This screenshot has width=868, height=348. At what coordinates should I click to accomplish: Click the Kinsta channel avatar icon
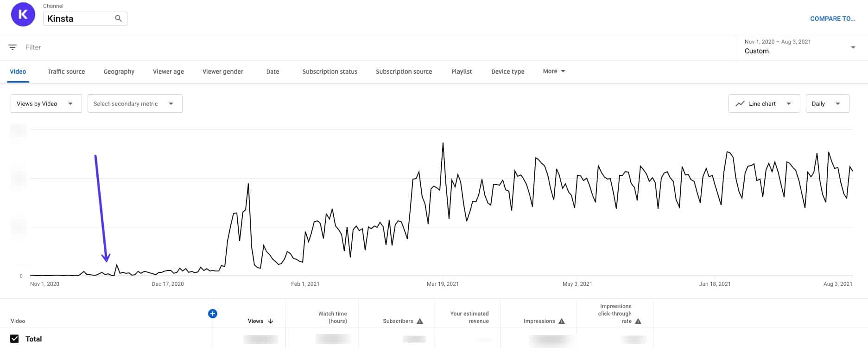click(23, 14)
